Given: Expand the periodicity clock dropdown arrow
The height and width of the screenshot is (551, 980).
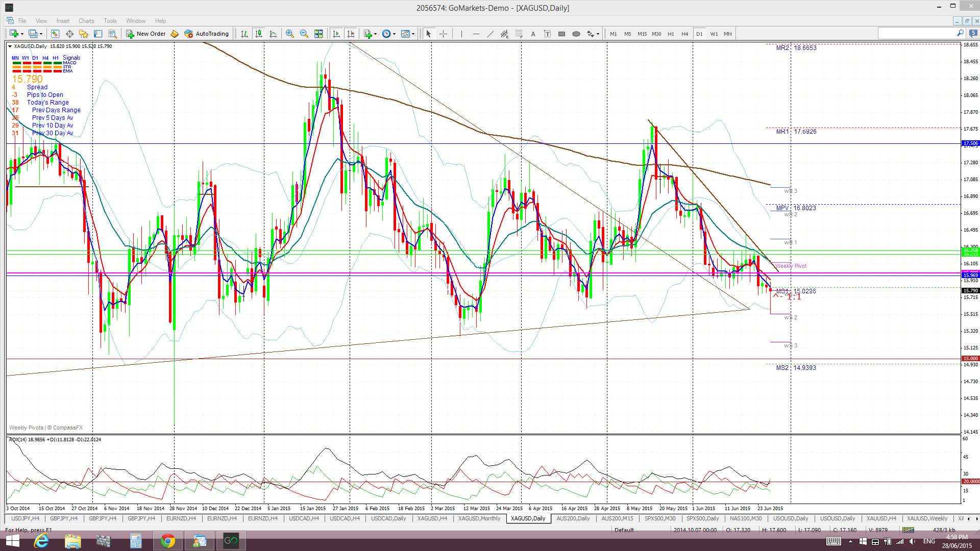Looking at the screenshot, I should 394,34.
